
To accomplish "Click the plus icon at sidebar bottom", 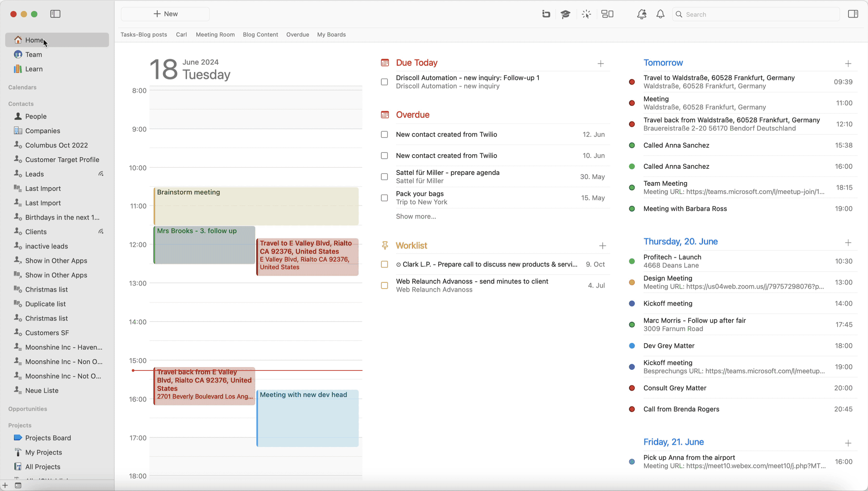I will click(5, 485).
